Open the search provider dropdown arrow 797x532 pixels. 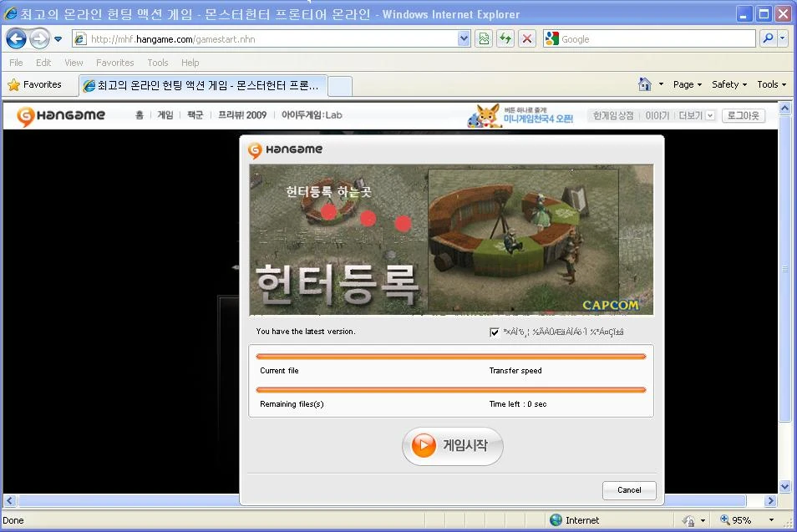[782, 38]
